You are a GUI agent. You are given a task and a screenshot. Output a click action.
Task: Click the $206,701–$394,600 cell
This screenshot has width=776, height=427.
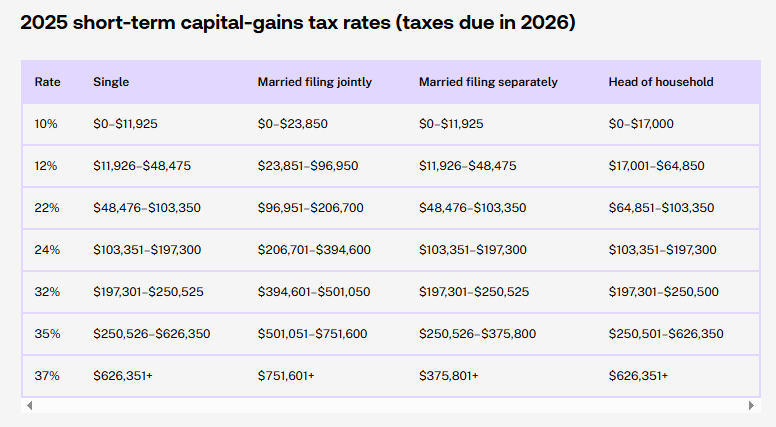point(314,250)
